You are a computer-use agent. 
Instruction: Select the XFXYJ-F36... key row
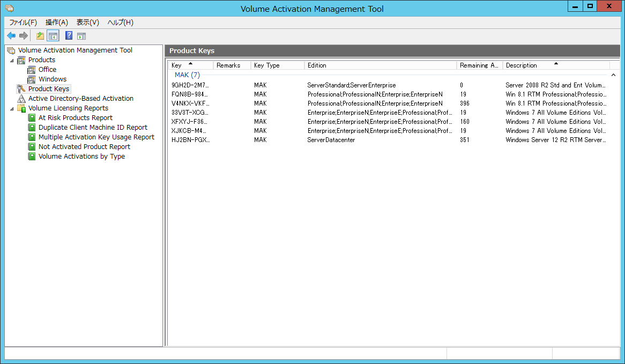(x=389, y=122)
